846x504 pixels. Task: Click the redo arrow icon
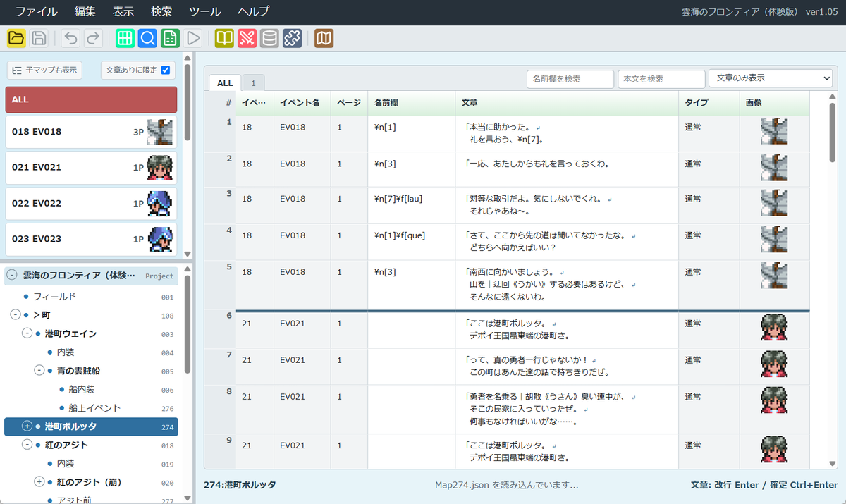(93, 38)
